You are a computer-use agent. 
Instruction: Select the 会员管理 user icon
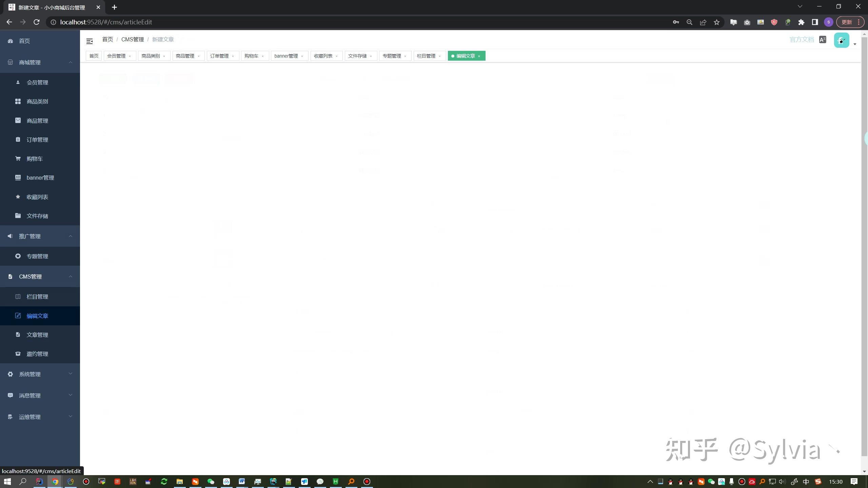pyautogui.click(x=18, y=82)
